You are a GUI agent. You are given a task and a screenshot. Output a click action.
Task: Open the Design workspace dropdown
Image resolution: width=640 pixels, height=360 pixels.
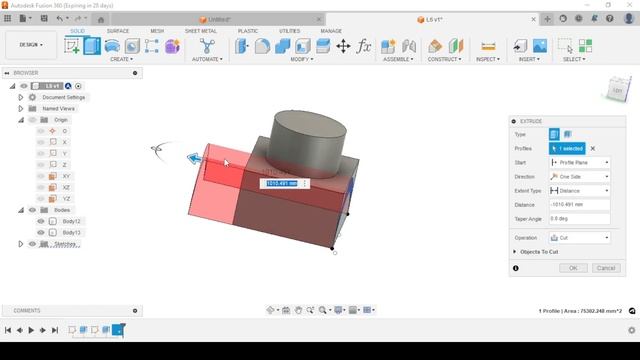pyautogui.click(x=31, y=45)
